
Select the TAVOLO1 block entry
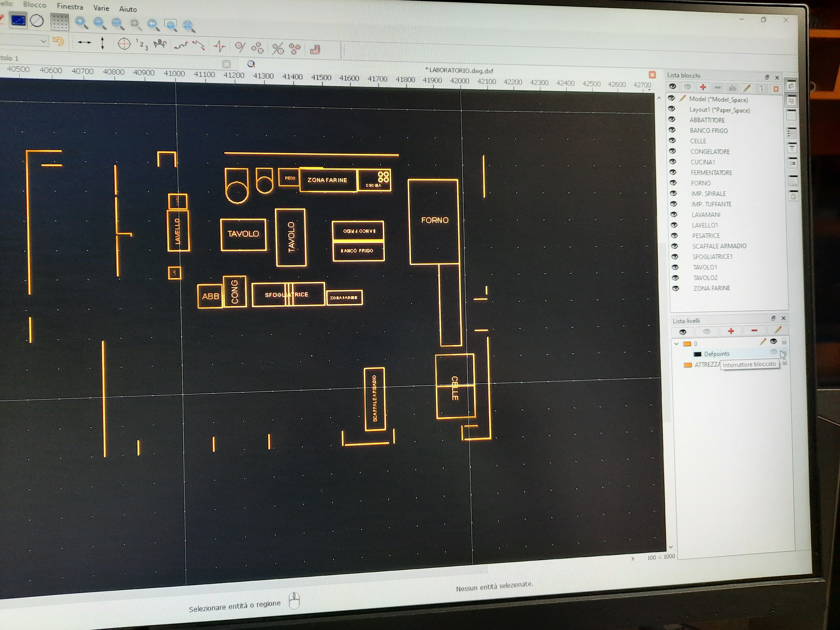[x=704, y=267]
